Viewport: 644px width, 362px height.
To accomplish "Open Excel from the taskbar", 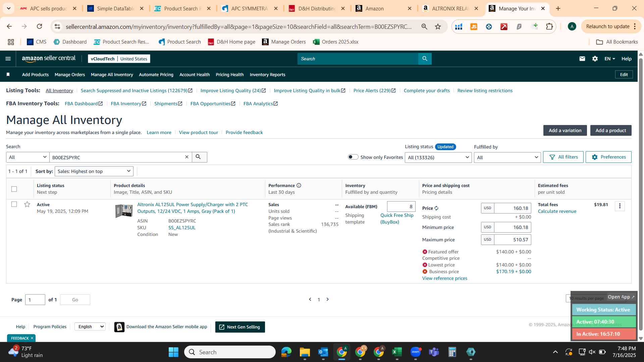I will point(397,352).
